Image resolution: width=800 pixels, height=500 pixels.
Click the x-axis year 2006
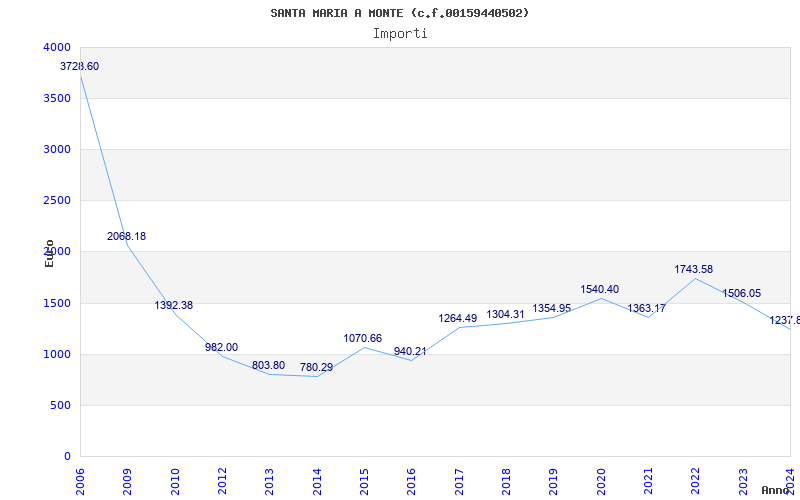click(80, 481)
